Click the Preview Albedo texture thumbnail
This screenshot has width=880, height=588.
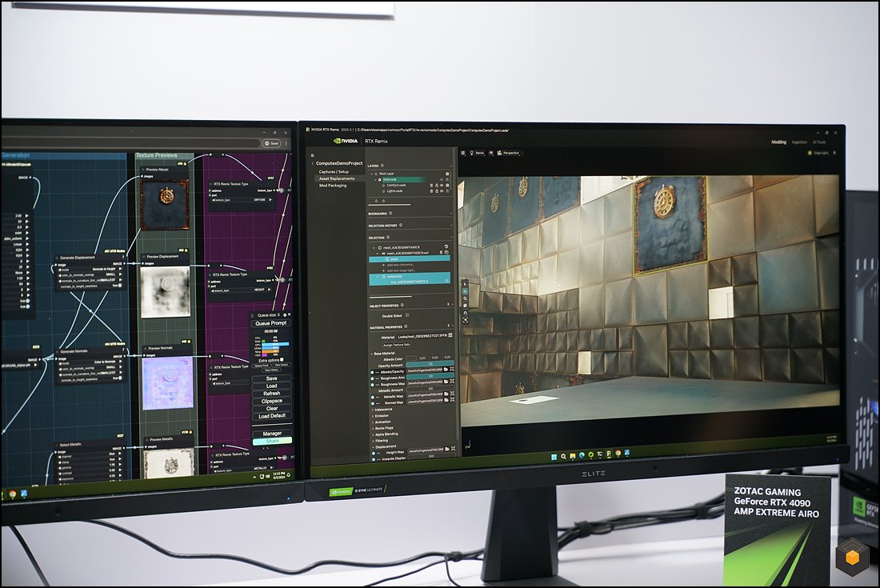tap(165, 204)
